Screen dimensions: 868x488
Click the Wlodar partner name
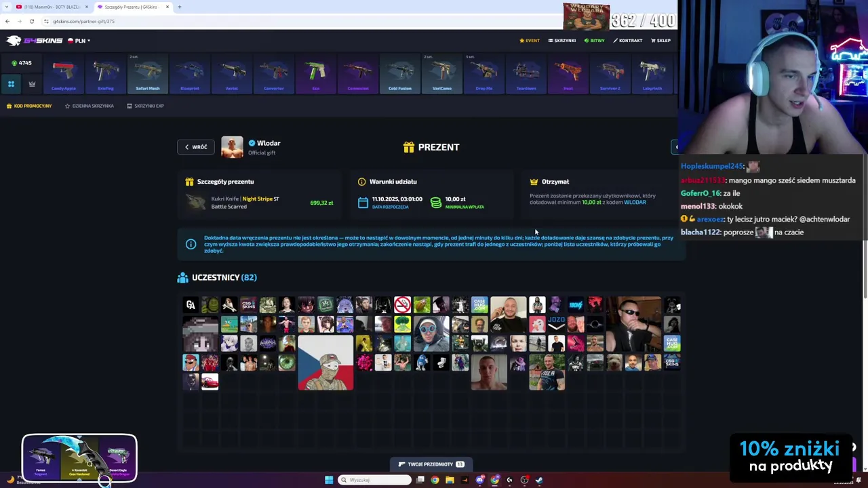[269, 143]
